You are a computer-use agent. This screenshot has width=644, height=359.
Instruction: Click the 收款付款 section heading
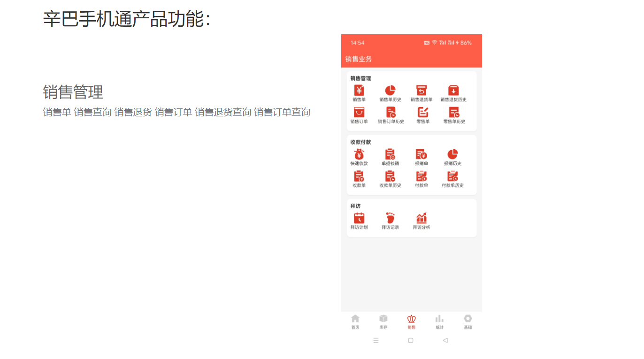[360, 142]
